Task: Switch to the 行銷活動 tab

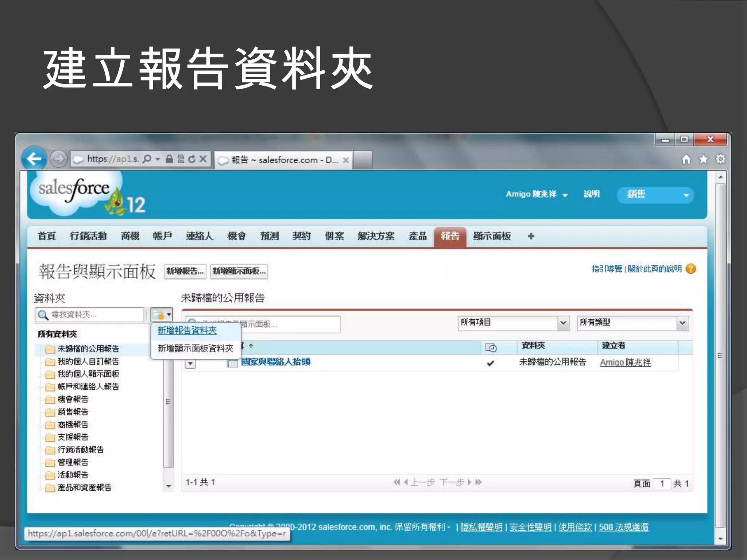Action: [x=88, y=236]
